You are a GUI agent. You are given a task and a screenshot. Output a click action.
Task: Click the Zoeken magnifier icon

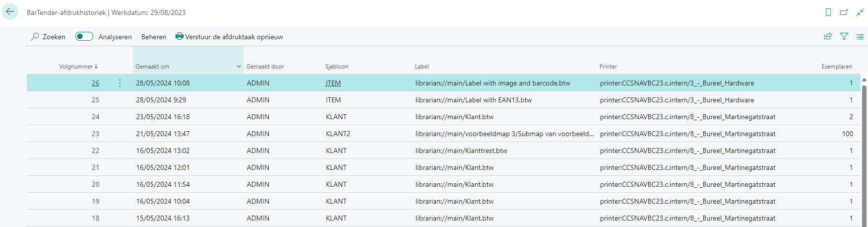click(35, 37)
